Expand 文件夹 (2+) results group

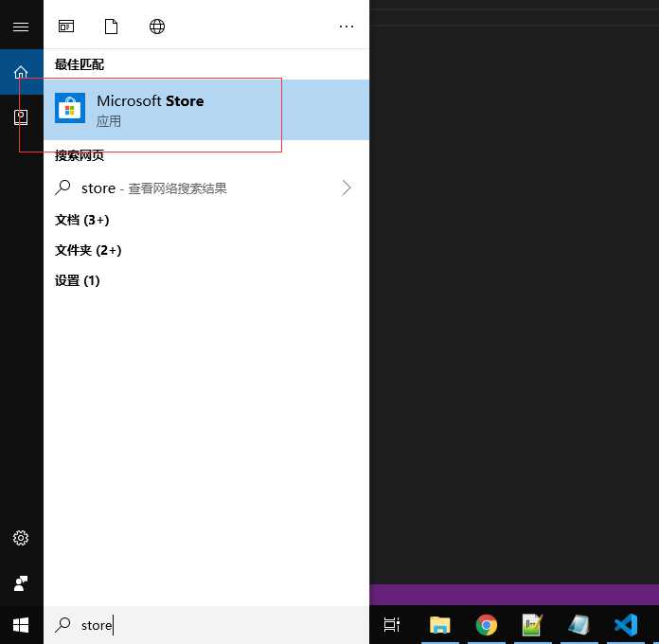[x=88, y=250]
